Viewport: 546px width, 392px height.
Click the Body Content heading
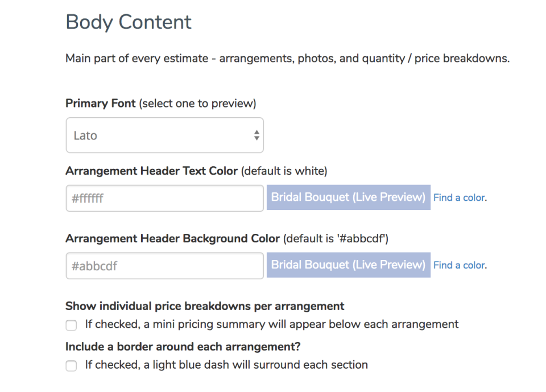coord(129,22)
